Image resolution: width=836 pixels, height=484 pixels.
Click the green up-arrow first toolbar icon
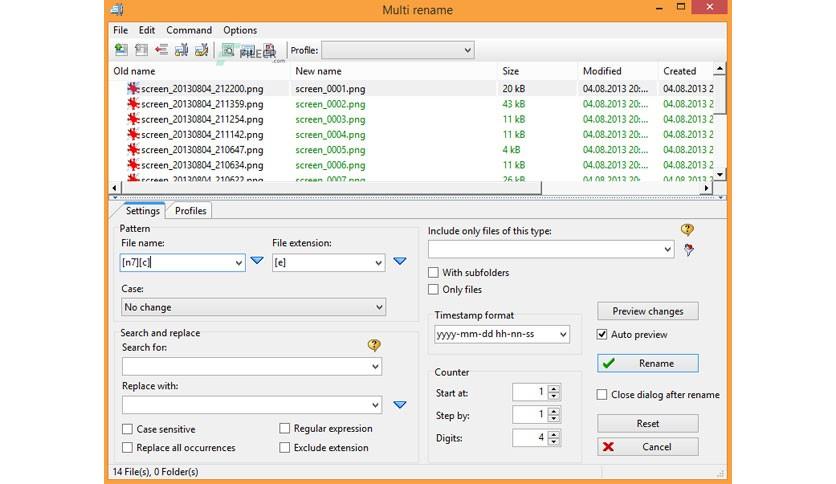(122, 50)
